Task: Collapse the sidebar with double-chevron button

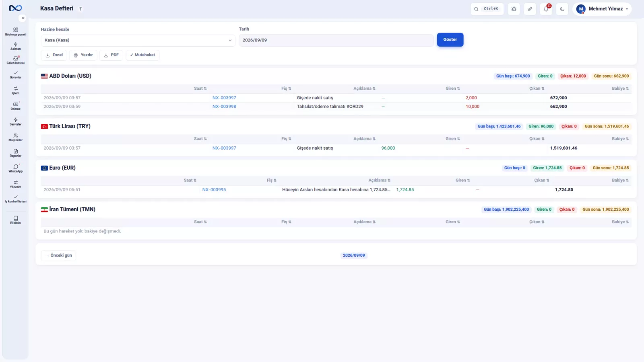Action: click(x=23, y=18)
